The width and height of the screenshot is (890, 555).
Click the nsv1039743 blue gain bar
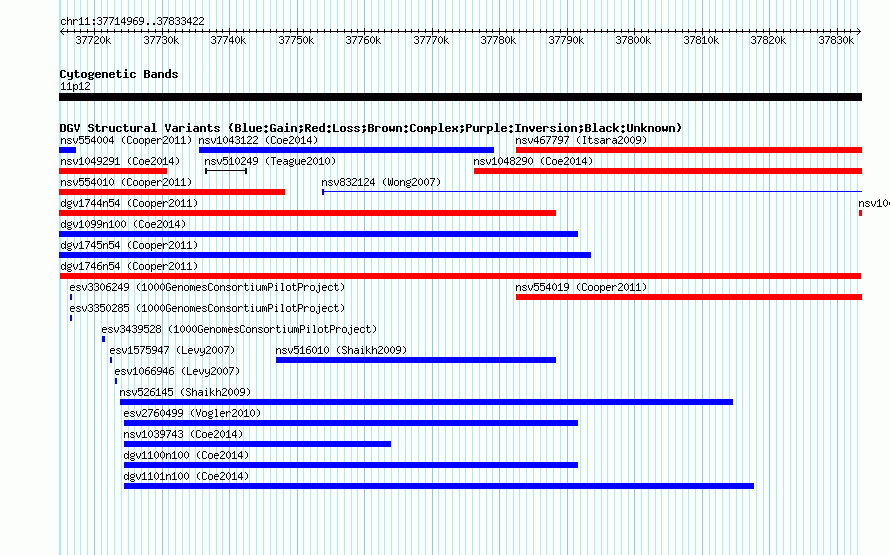257,444
